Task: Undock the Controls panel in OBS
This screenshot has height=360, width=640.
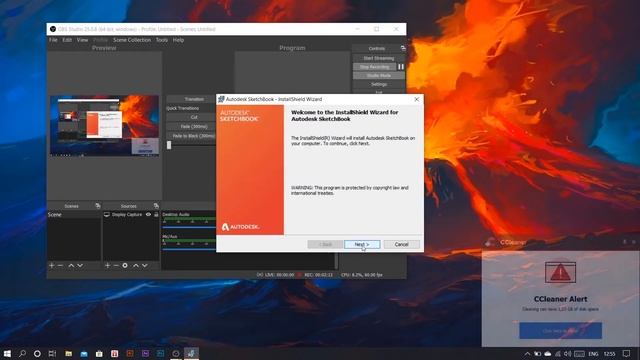Action: 403,48
